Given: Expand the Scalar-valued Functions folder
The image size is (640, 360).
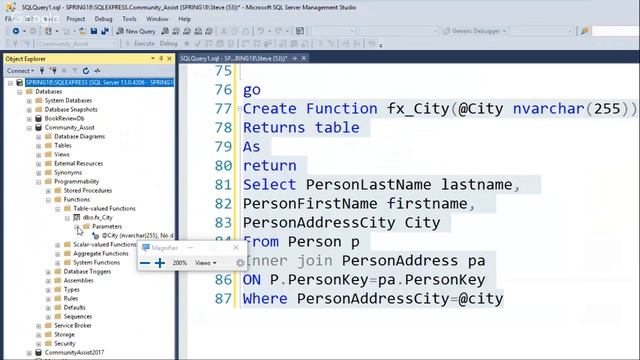Looking at the screenshot, I should click(58, 245).
